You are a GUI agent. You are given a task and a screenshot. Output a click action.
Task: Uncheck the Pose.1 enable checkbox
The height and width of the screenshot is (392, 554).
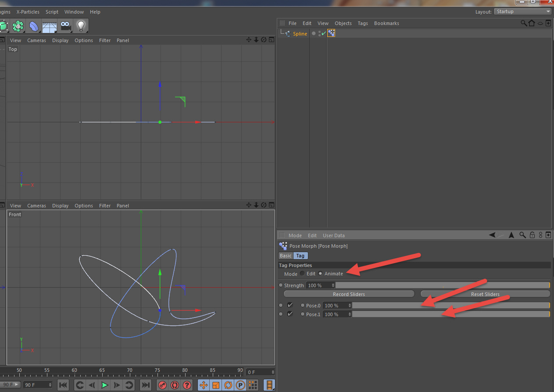click(290, 314)
